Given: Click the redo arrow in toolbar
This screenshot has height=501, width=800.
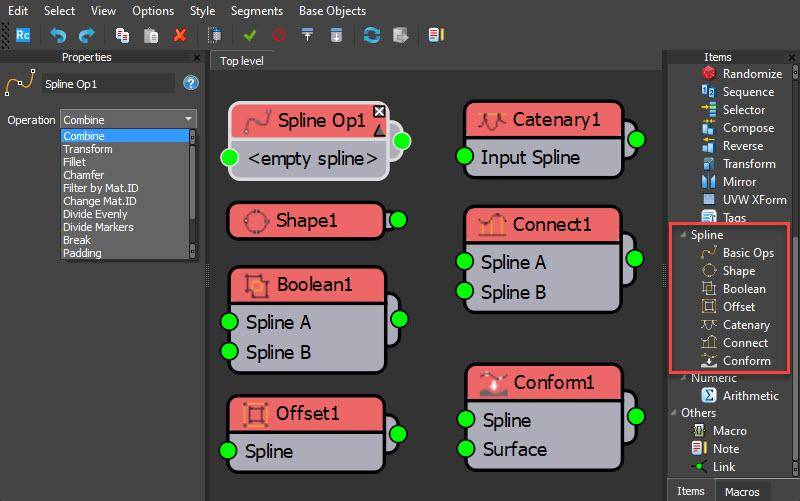Looking at the screenshot, I should coord(86,35).
